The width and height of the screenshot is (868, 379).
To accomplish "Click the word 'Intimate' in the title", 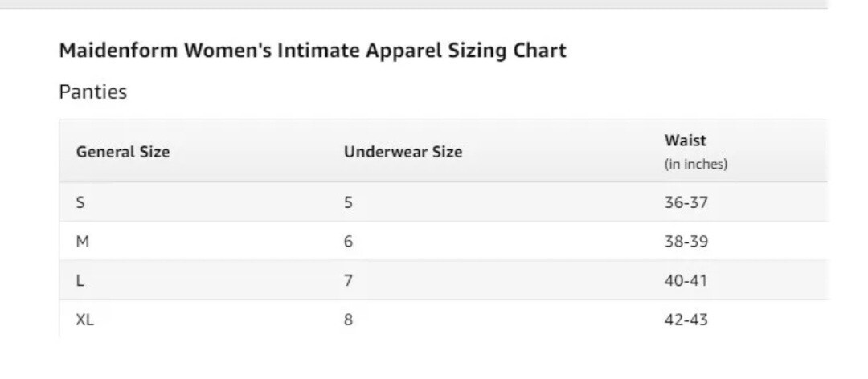I will (x=318, y=51).
